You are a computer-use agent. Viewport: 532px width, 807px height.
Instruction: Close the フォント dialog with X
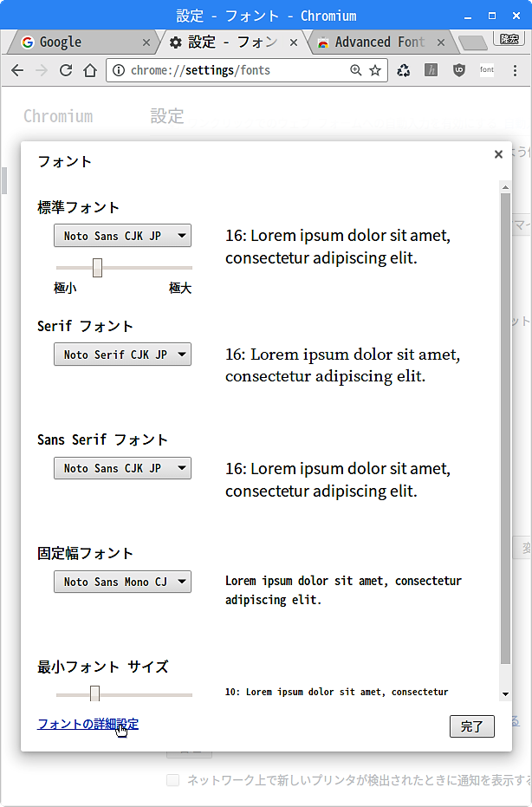click(x=498, y=154)
